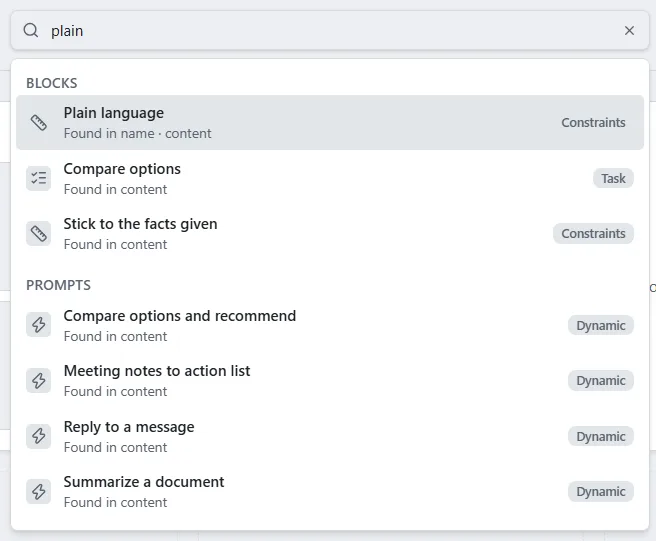Click Constraints badge on Stick to the facts

(593, 233)
